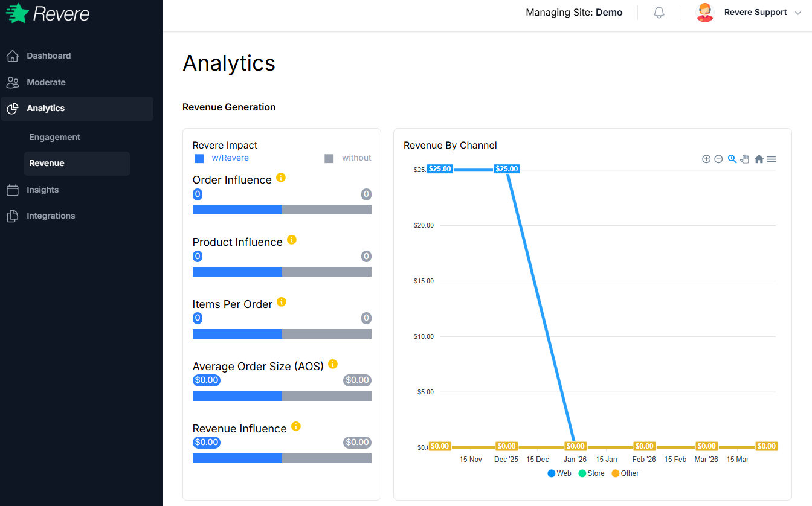
Task: Select the selection-zoom magnifier tool
Action: coord(732,159)
